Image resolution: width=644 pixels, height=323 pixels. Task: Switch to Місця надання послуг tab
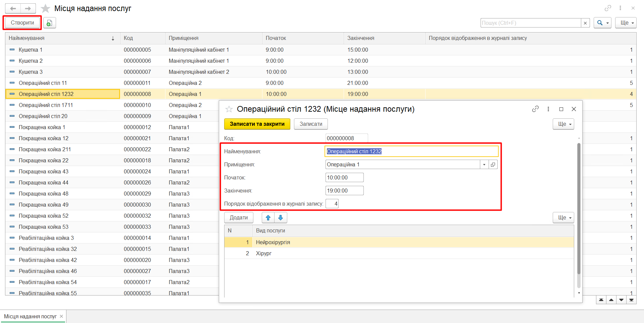tap(30, 316)
